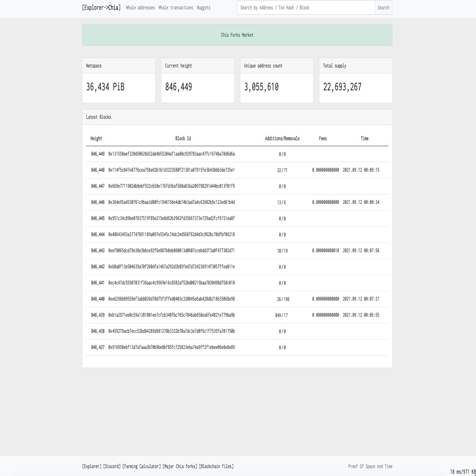The height and width of the screenshot is (476, 476).
Task: Focus the address/txn hash search field
Action: (x=306, y=8)
